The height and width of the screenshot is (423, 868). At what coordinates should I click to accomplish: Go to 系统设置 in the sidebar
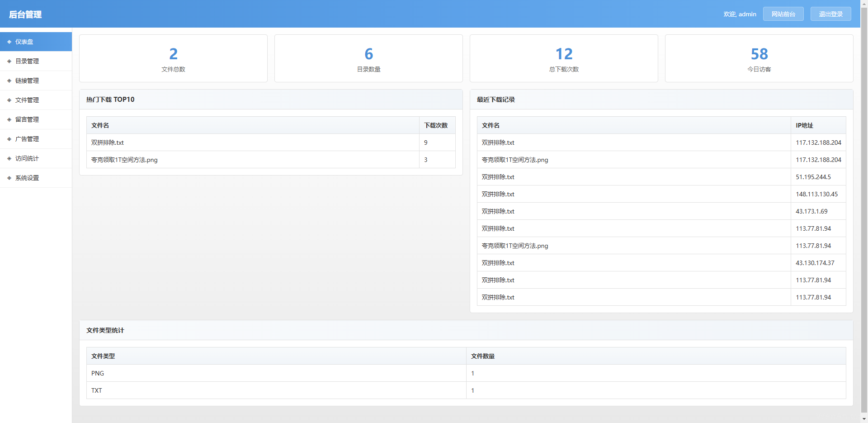27,178
